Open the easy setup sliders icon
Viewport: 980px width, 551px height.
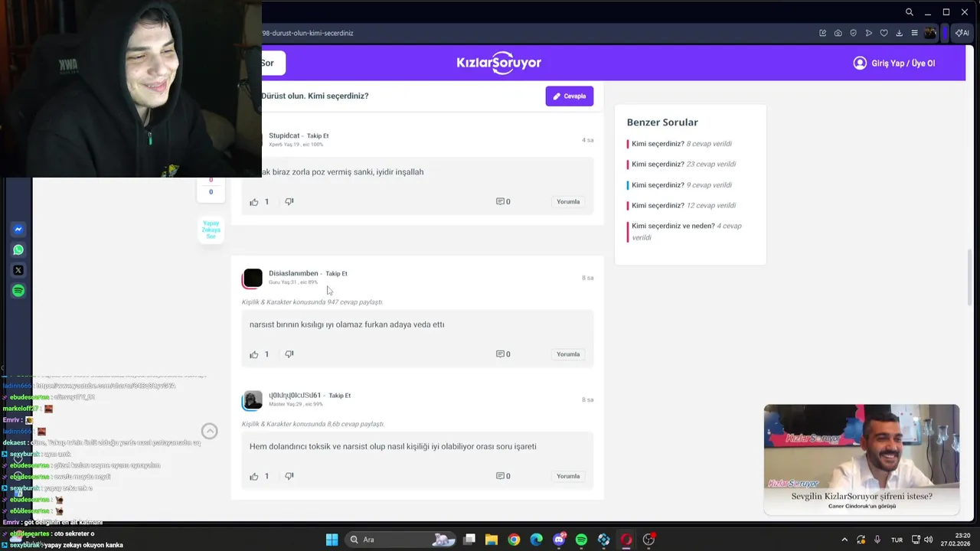(x=914, y=33)
